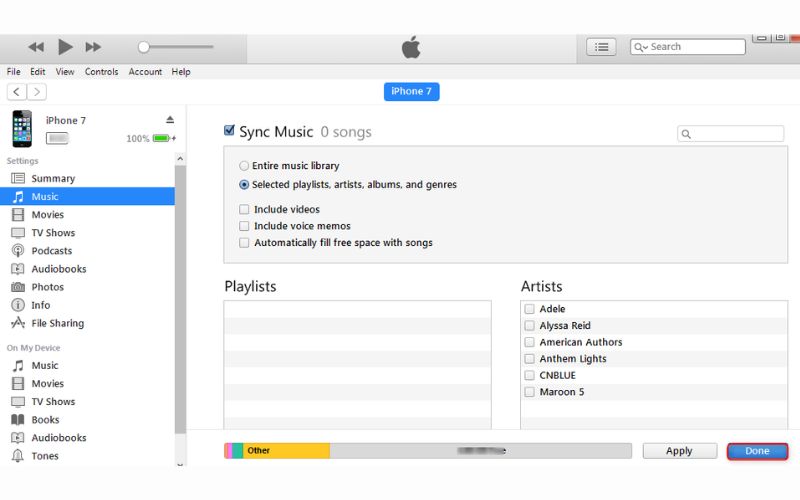Click the Other segment of storage bar
The image size is (800, 500).
click(x=286, y=451)
